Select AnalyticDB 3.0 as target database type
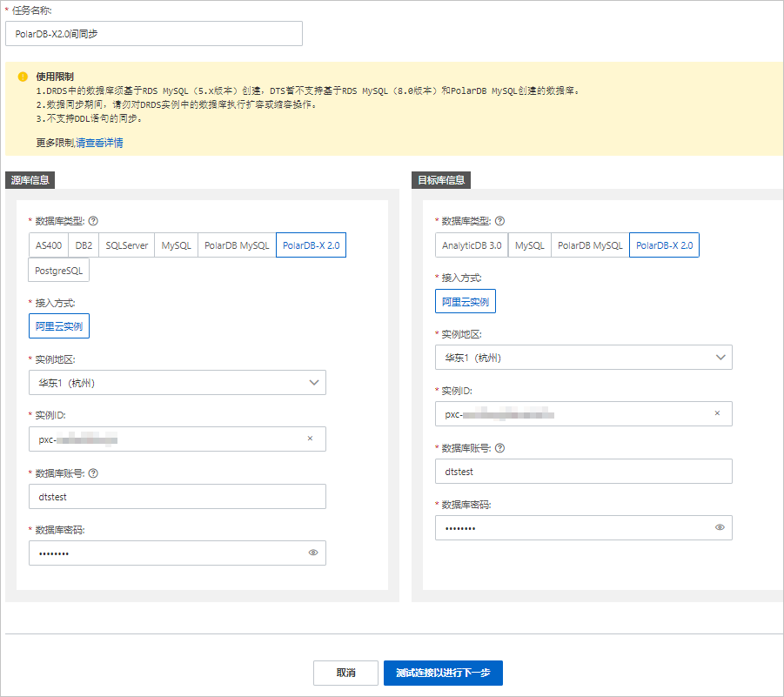Screen dimensions: 784x697 (472, 245)
